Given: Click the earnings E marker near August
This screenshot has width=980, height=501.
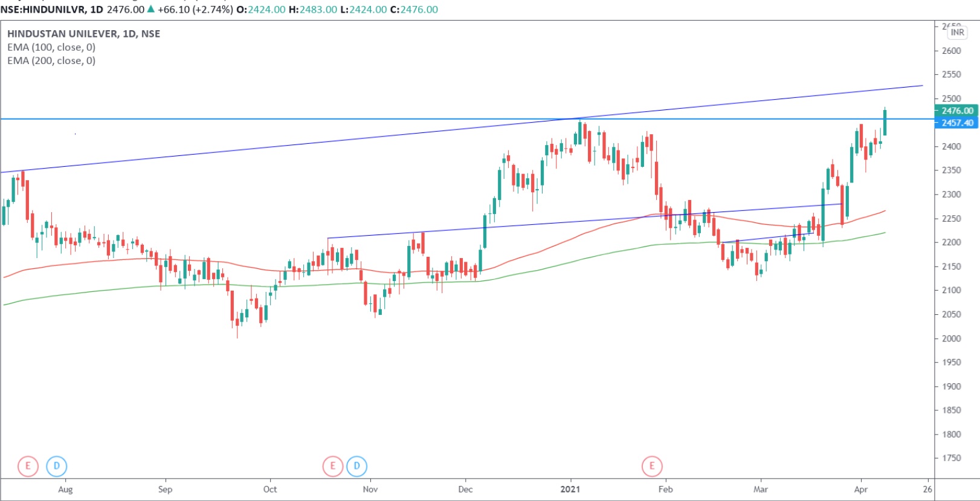Looking at the screenshot, I should tap(28, 466).
